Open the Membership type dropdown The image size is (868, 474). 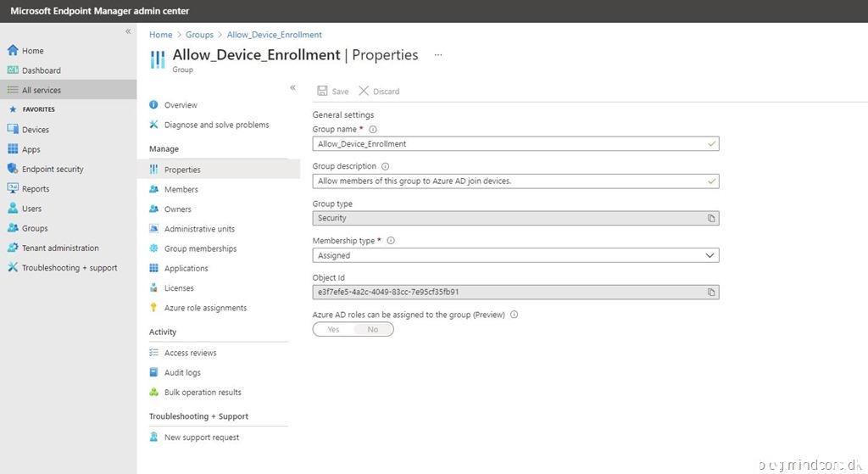pos(515,255)
